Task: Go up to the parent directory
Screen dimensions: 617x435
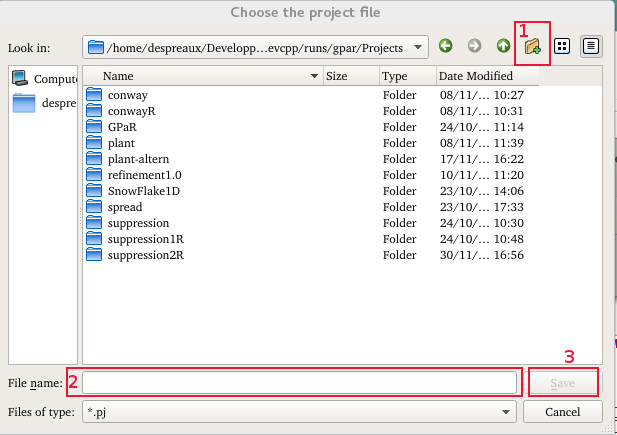Action: coord(503,46)
